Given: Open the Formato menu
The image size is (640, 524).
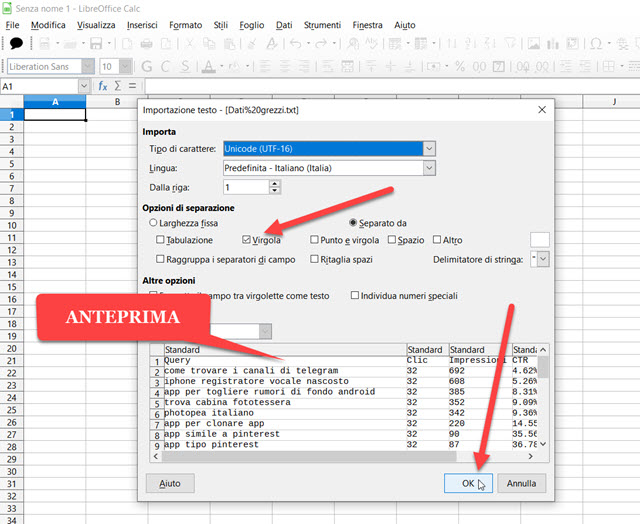Looking at the screenshot, I should pos(186,25).
